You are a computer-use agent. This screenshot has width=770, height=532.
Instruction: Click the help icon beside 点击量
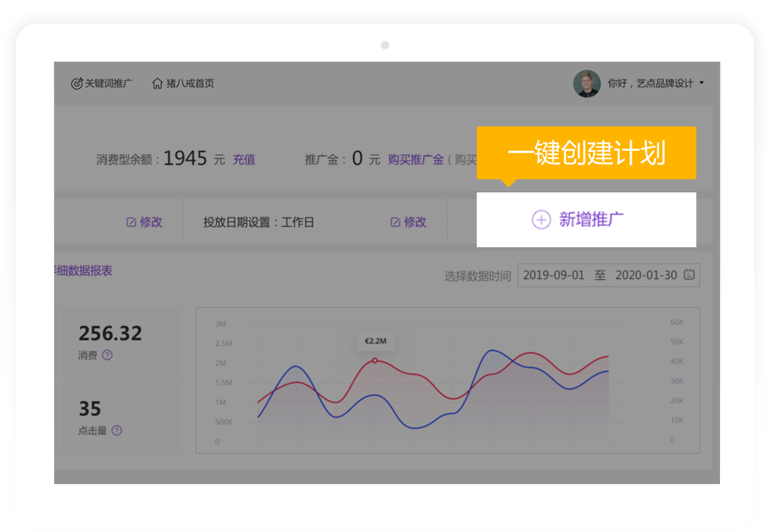point(117,431)
